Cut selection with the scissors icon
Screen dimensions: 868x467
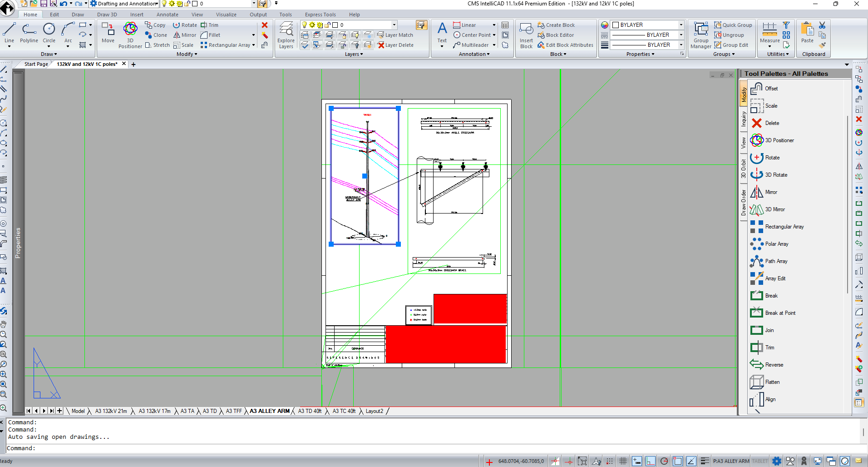[822, 25]
